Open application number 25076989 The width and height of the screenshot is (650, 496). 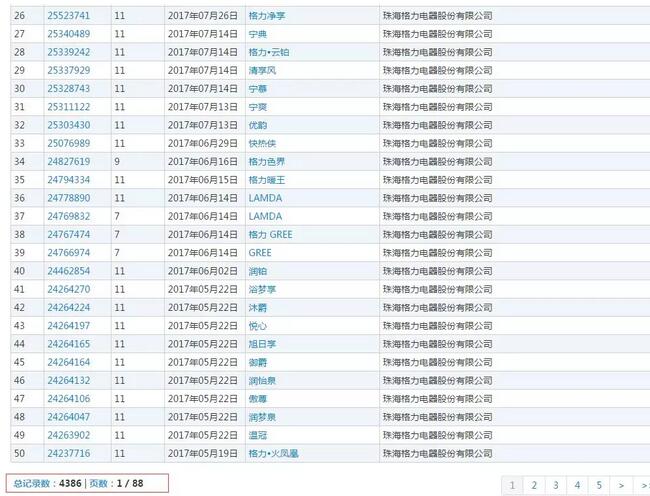tap(68, 143)
